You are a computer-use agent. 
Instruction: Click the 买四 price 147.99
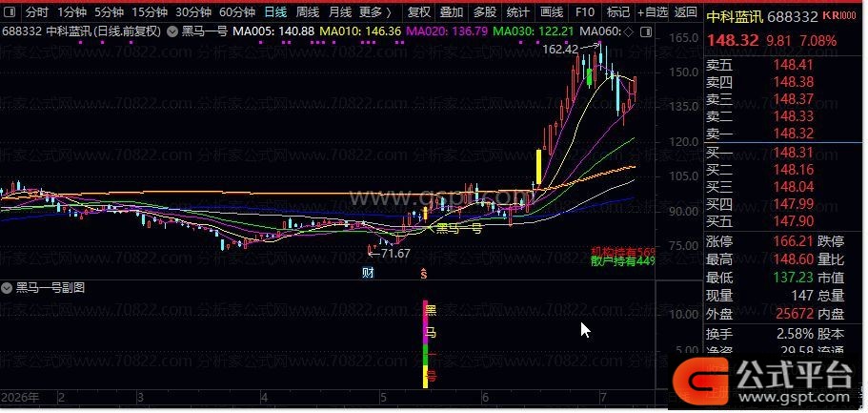pyautogui.click(x=794, y=204)
